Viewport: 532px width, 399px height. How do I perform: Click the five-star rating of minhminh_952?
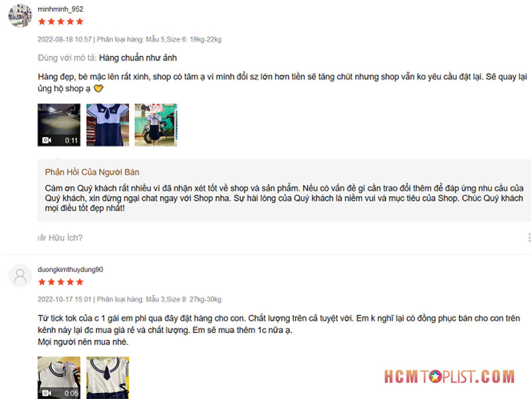coord(61,22)
